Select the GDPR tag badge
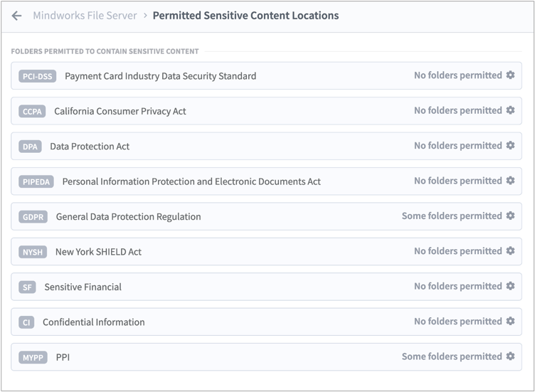The width and height of the screenshot is (535, 392). [33, 217]
